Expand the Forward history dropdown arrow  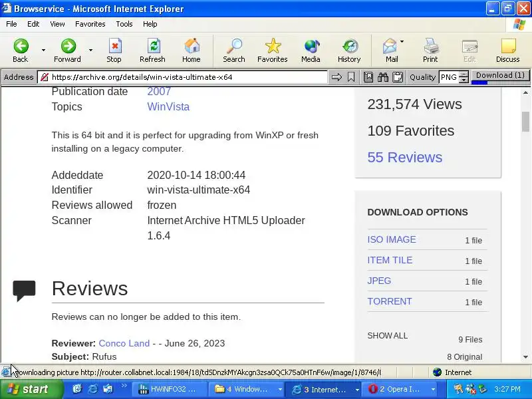pos(90,51)
